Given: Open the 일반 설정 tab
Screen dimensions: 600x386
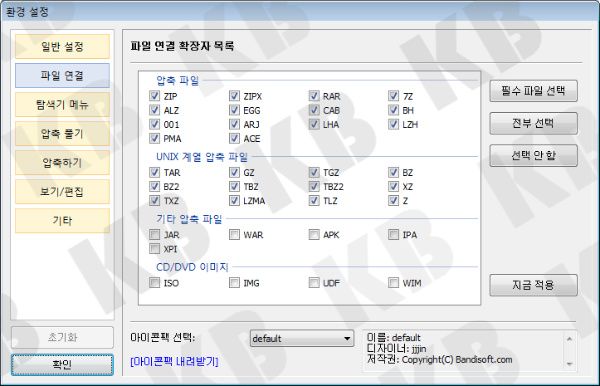Looking at the screenshot, I should click(x=62, y=47).
